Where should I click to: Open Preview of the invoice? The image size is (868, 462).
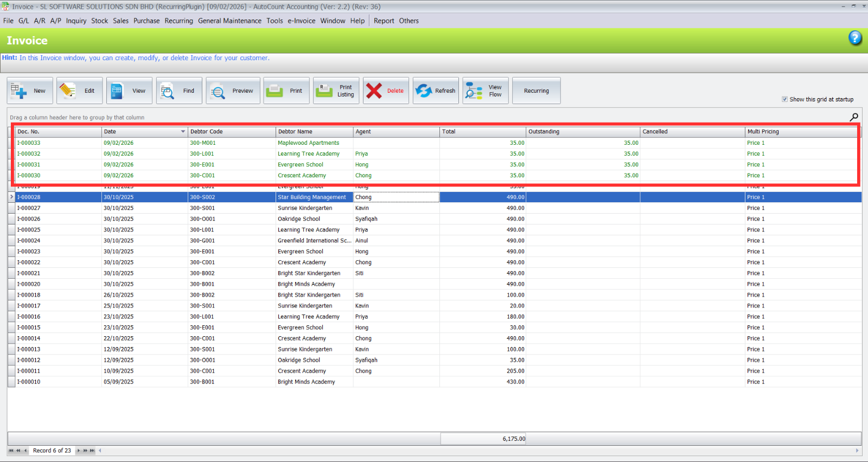233,91
